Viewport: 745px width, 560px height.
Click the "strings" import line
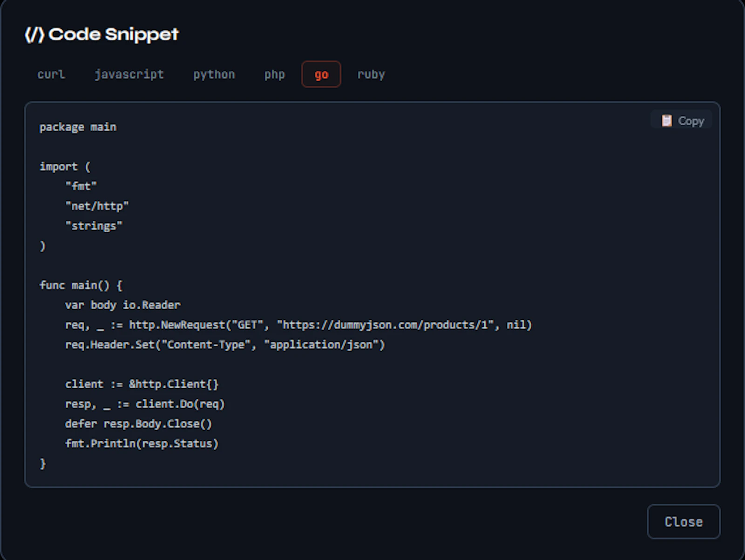pos(94,226)
